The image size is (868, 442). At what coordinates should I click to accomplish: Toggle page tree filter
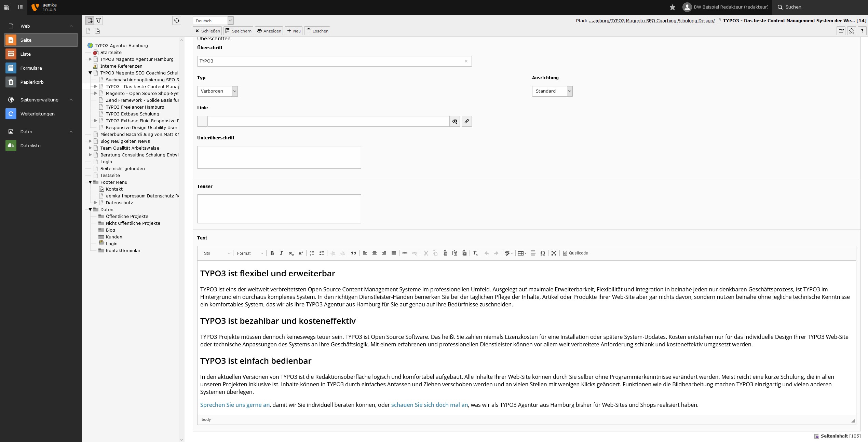(x=98, y=20)
